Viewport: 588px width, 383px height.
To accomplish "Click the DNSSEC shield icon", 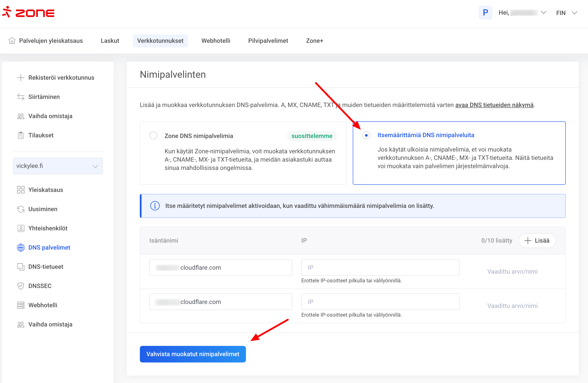I will tap(21, 286).
